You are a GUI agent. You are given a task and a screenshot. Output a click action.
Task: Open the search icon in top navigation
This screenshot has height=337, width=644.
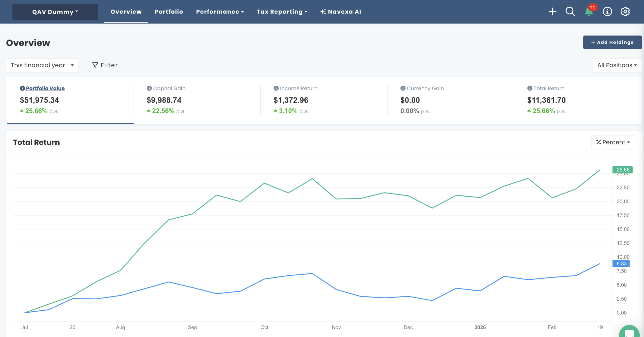click(570, 12)
